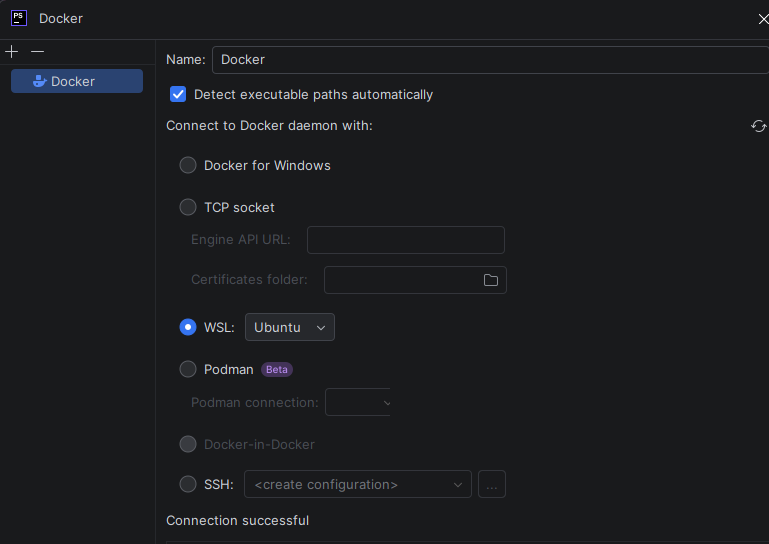Uncheck Detect executable paths automatically
This screenshot has width=769, height=544.
click(178, 94)
